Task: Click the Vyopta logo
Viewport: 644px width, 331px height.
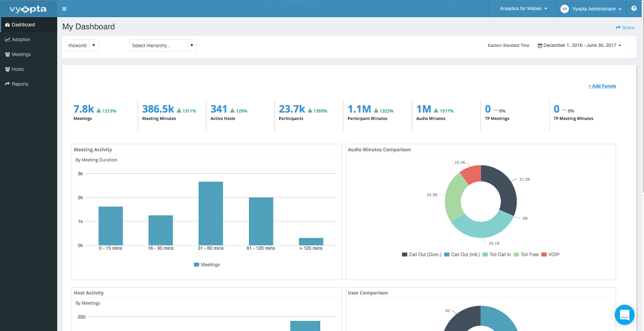Action: pos(28,9)
